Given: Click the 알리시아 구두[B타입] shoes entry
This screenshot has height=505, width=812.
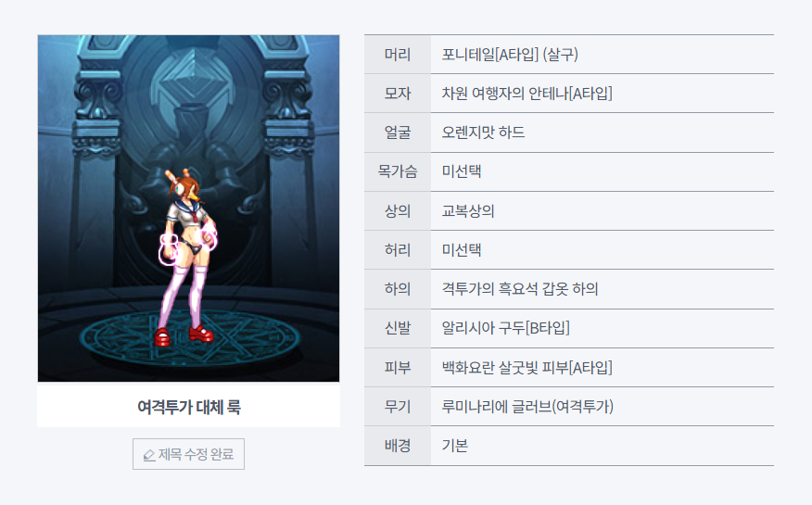Looking at the screenshot, I should click(x=505, y=328).
